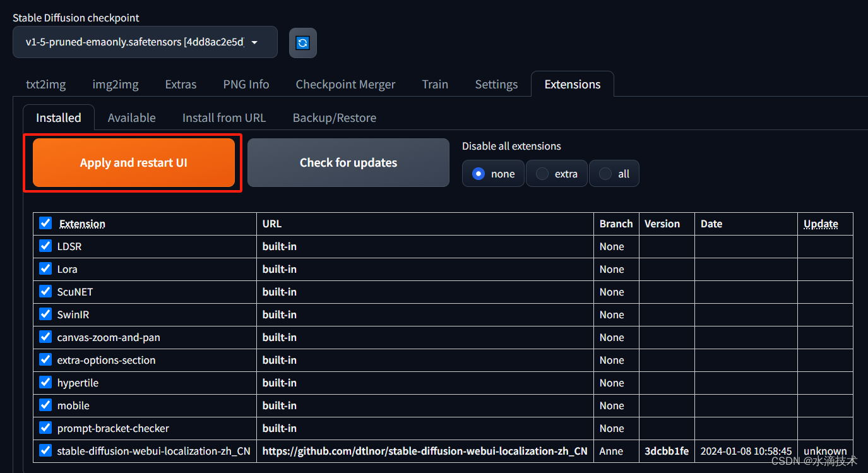
Task: Open the Extras tab
Action: [181, 84]
